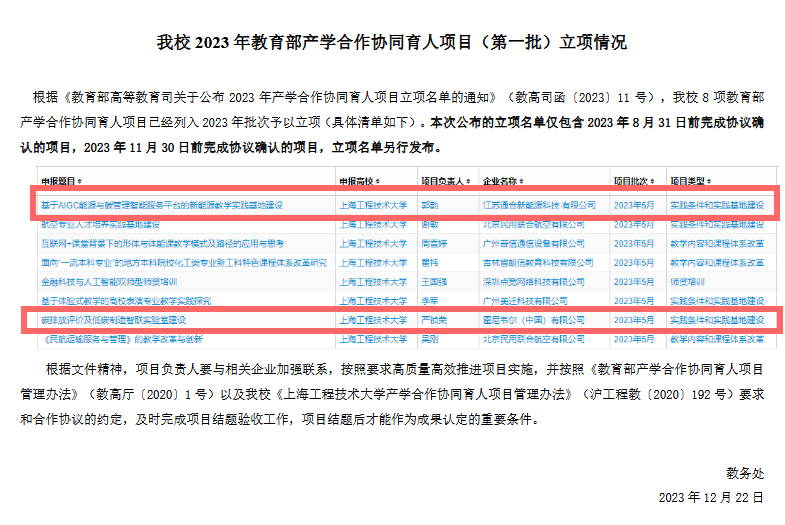Open the 基于AIGC能源与碳管理 project title link

coord(162,205)
